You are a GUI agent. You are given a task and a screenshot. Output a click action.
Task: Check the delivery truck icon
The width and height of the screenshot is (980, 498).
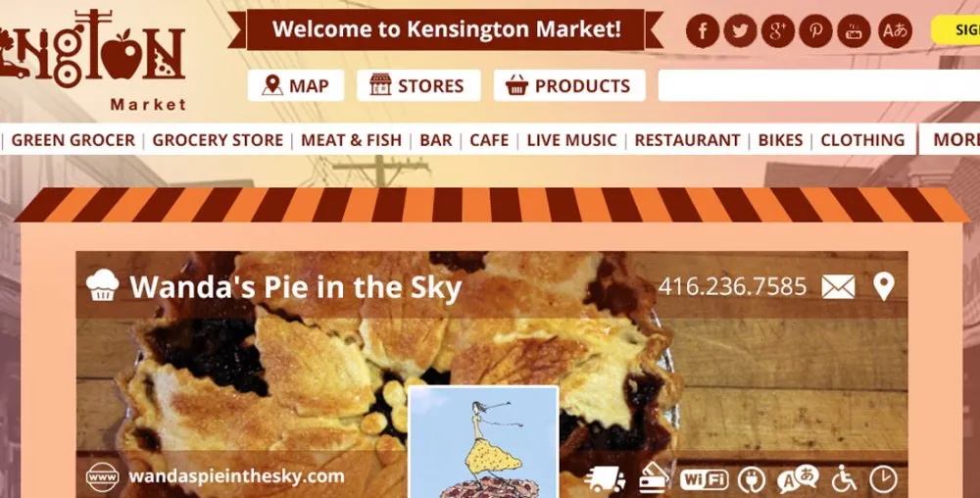click(x=605, y=480)
